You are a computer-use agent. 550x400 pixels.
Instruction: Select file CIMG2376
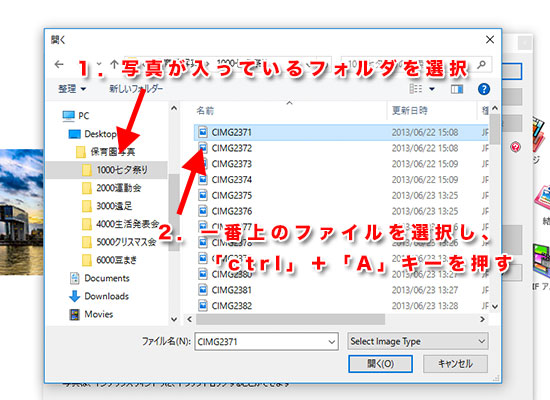232,211
